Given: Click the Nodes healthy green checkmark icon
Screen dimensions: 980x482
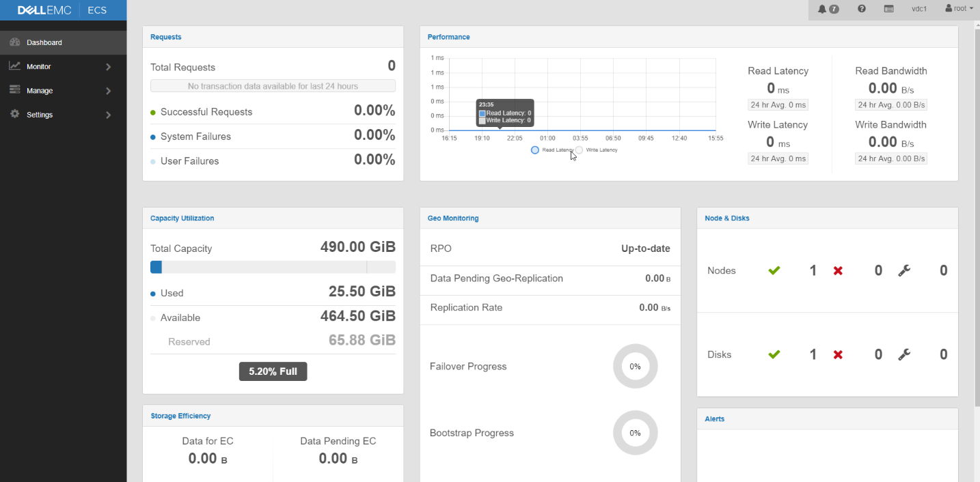Looking at the screenshot, I should point(774,270).
